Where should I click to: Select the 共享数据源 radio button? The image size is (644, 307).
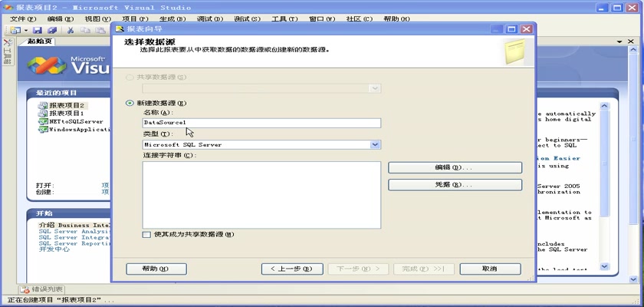point(130,78)
